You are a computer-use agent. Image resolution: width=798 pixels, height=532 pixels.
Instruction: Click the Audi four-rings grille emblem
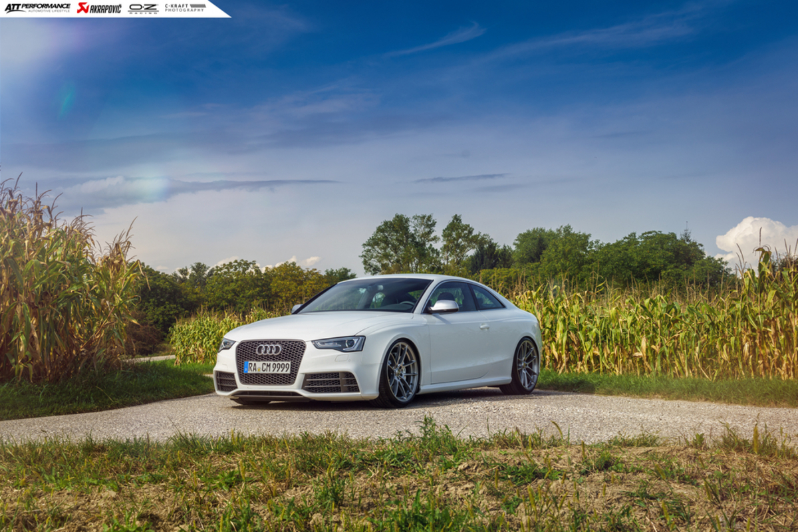pyautogui.click(x=269, y=349)
